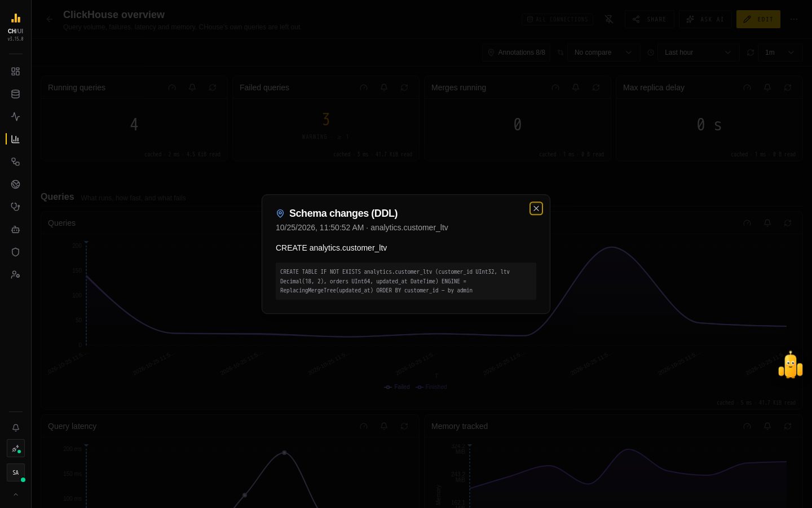
Task: Refresh the Running queries panel
Action: point(213,87)
